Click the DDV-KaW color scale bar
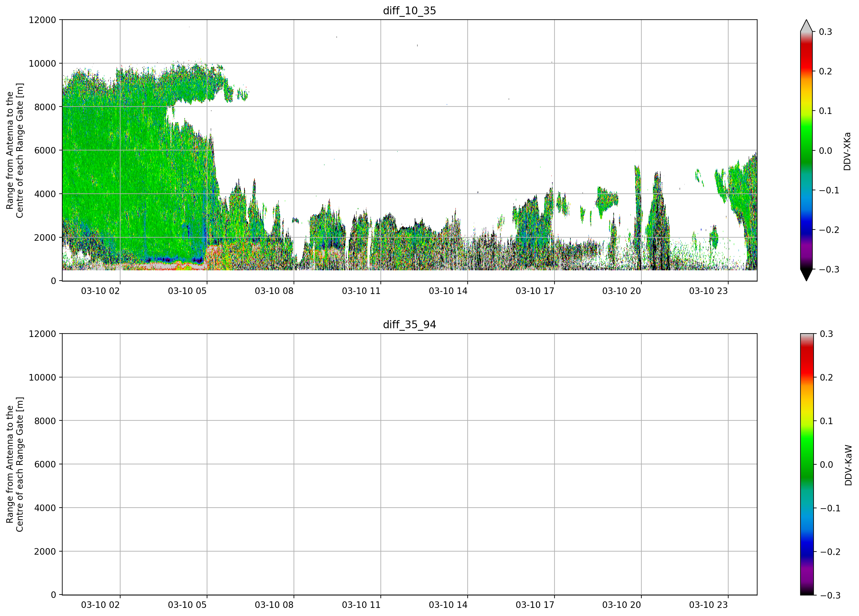Image resolution: width=859 pixels, height=616 pixels. coord(806,464)
